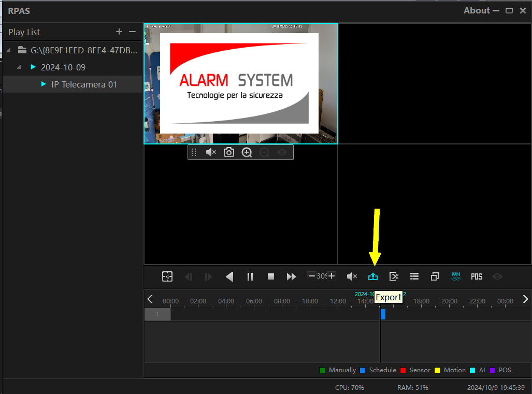The height and width of the screenshot is (394, 532).
Task: Open the clip backup scissors tool
Action: pyautogui.click(x=394, y=276)
